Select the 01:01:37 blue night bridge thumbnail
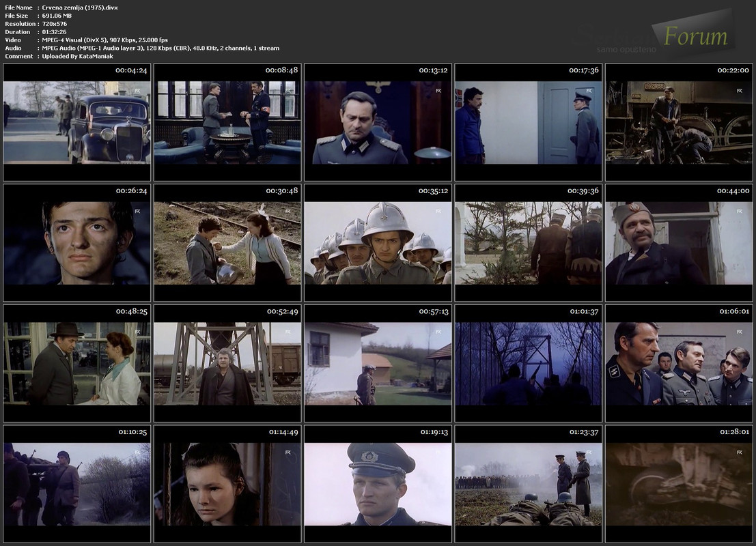The image size is (756, 546). pyautogui.click(x=529, y=363)
